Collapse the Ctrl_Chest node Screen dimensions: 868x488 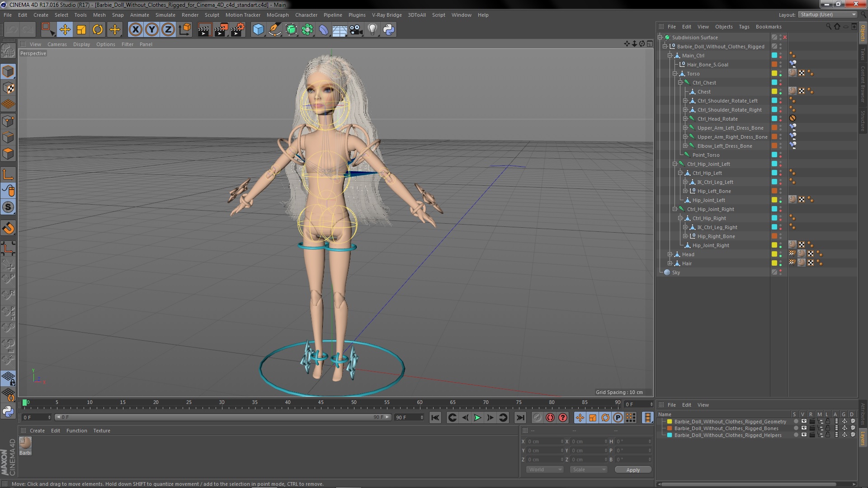pos(680,83)
